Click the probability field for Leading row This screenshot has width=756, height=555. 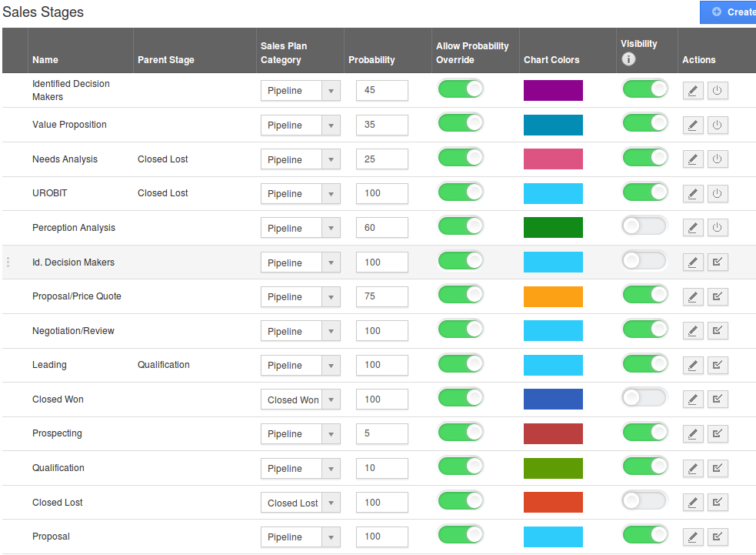[x=382, y=365]
